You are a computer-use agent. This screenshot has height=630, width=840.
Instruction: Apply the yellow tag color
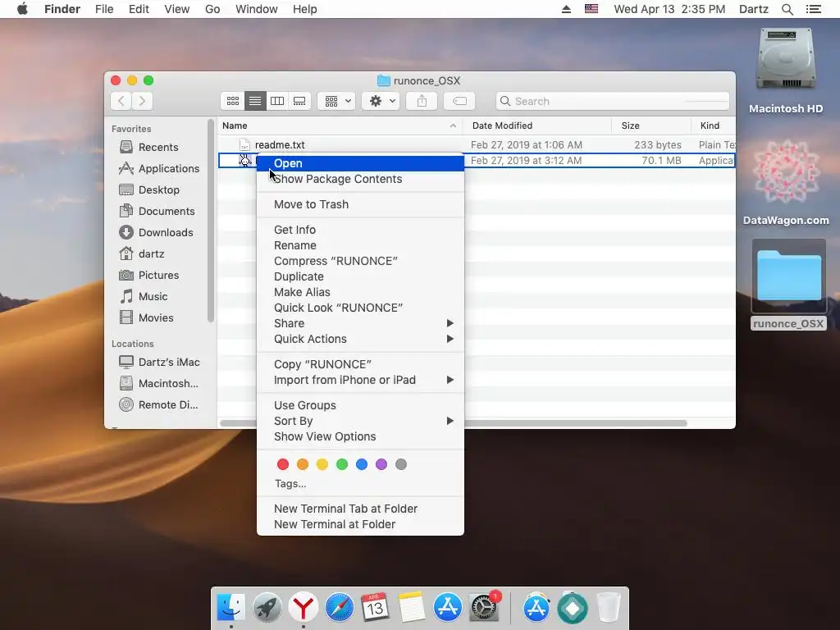[322, 464]
